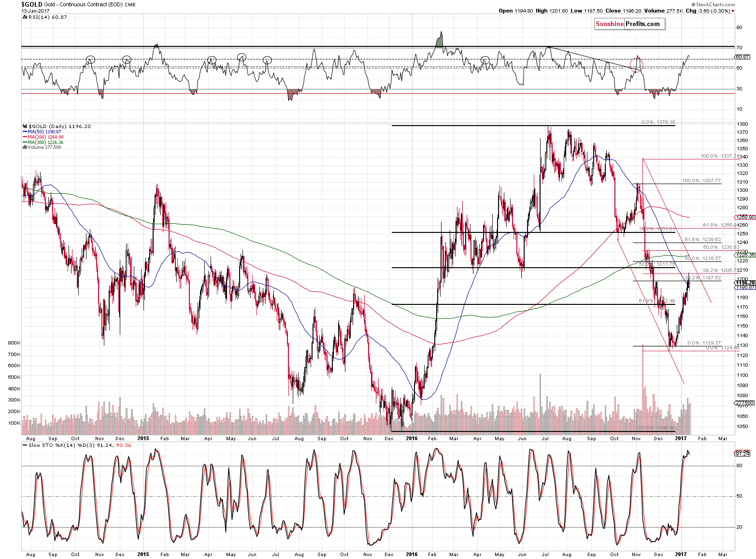Click the 100.0%: 1307.77 Fibonacci label

(x=701, y=181)
